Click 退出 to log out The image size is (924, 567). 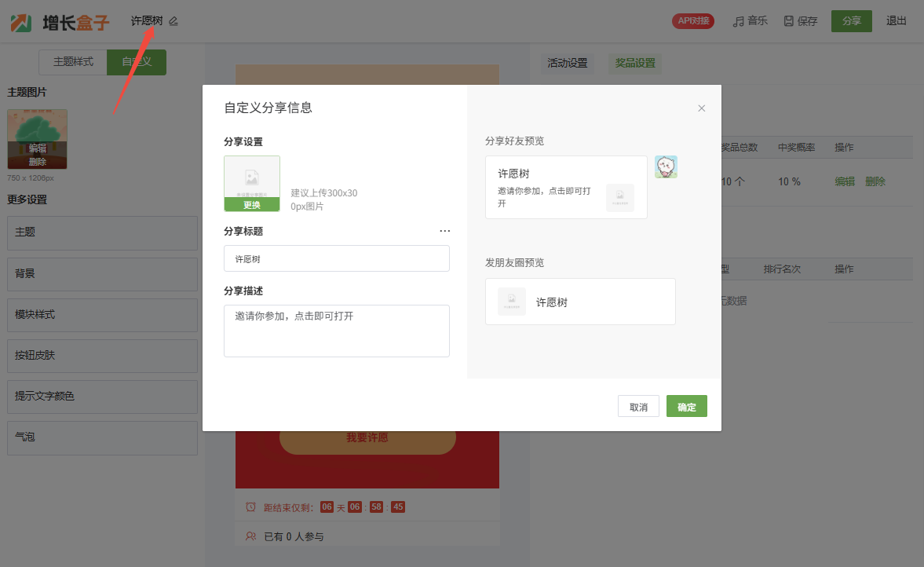click(897, 21)
